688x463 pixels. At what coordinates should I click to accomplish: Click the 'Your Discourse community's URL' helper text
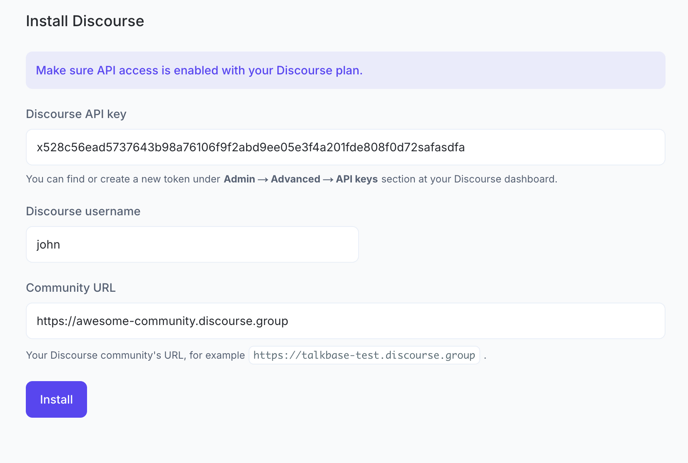(135, 355)
